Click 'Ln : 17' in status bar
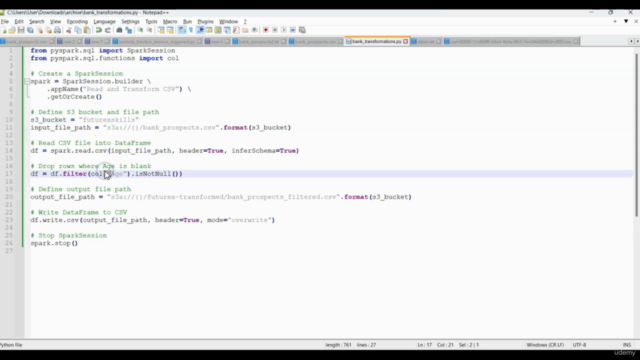Viewport: 640px width, 360px height. (424, 345)
